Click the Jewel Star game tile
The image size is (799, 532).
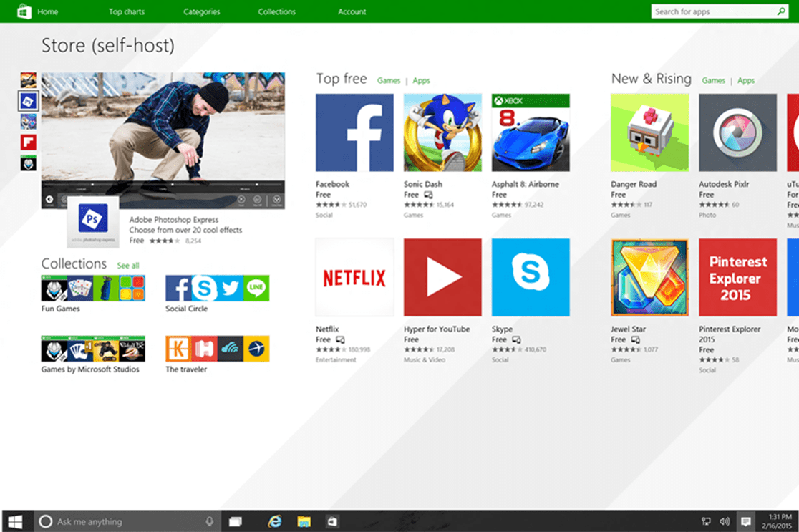coord(649,277)
